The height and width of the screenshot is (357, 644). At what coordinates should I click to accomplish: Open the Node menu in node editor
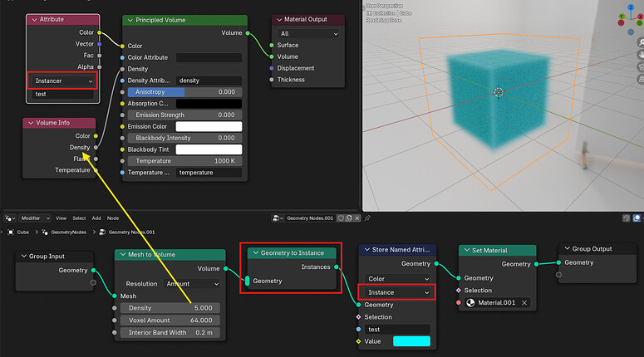(113, 218)
